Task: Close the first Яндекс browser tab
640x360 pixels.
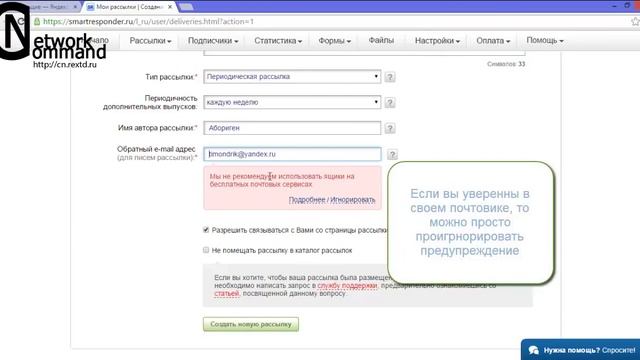Action: tap(75, 7)
